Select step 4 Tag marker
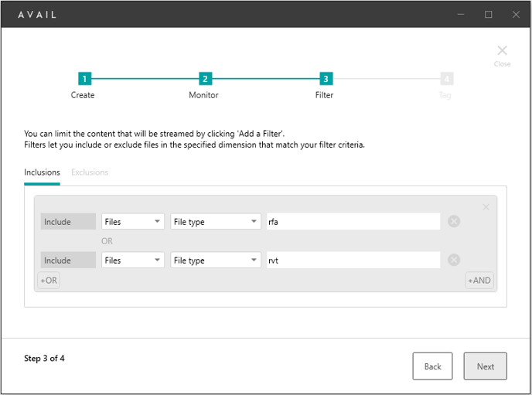This screenshot has width=532, height=395. coord(447,79)
